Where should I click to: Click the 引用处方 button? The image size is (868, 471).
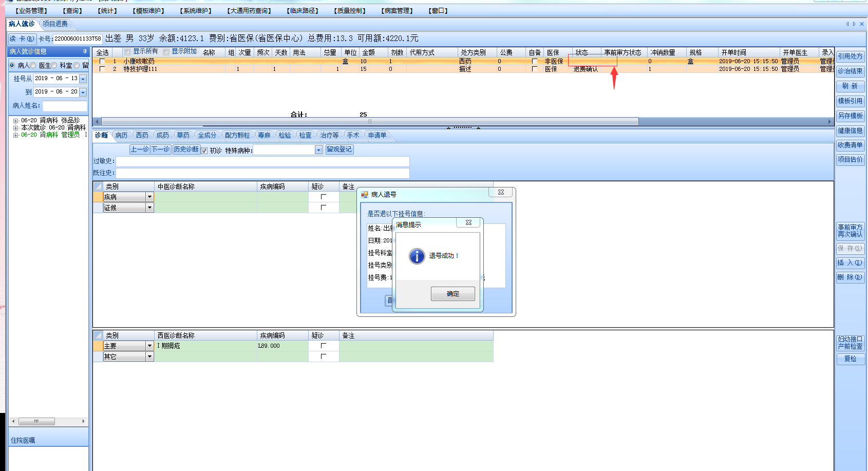click(x=850, y=56)
